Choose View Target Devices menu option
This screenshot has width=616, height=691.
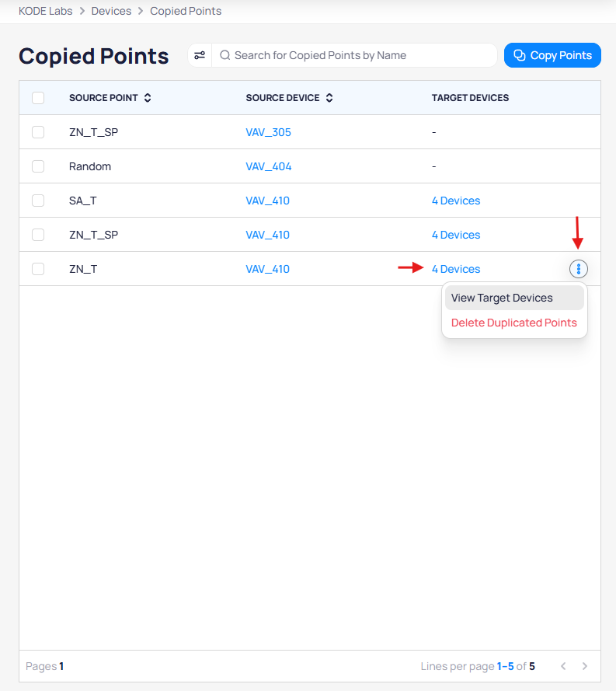502,298
